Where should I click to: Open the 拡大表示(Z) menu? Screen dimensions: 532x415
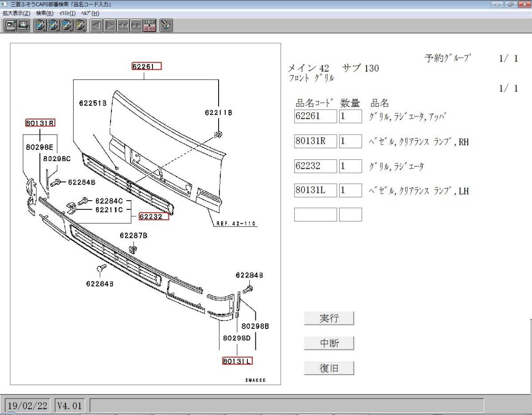[16, 13]
